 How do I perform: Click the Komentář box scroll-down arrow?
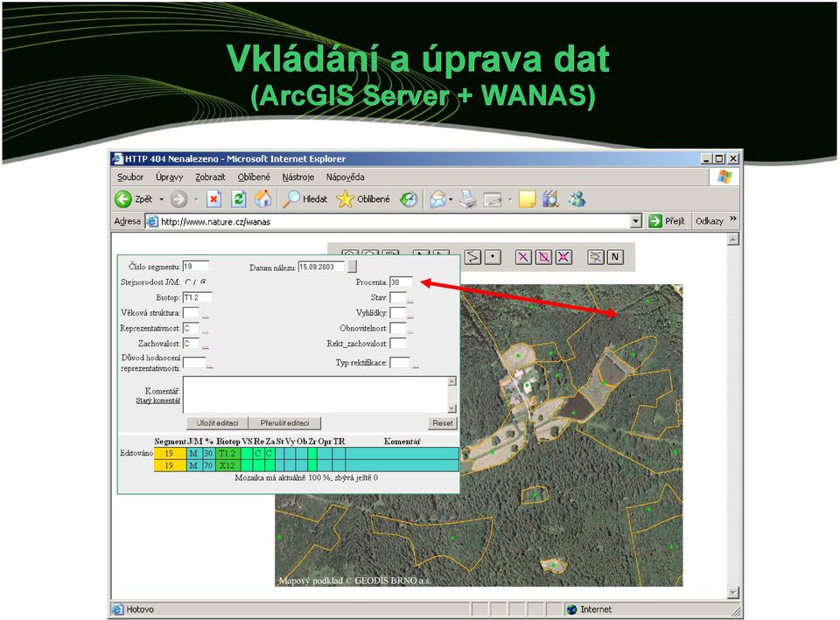pyautogui.click(x=451, y=408)
